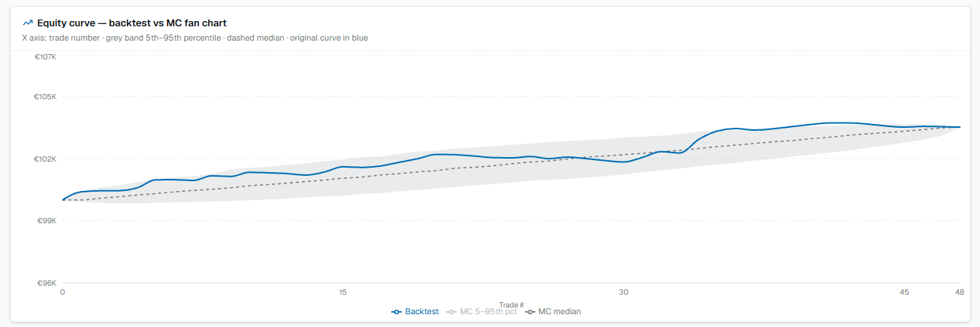Click x-axis tick label 45
Screen dimensions: 980x327
[903, 292]
